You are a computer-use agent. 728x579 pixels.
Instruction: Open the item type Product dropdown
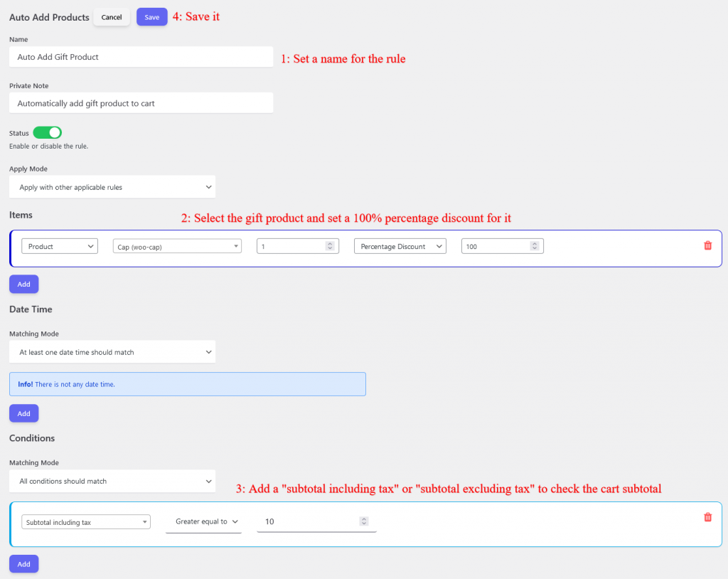coord(59,245)
